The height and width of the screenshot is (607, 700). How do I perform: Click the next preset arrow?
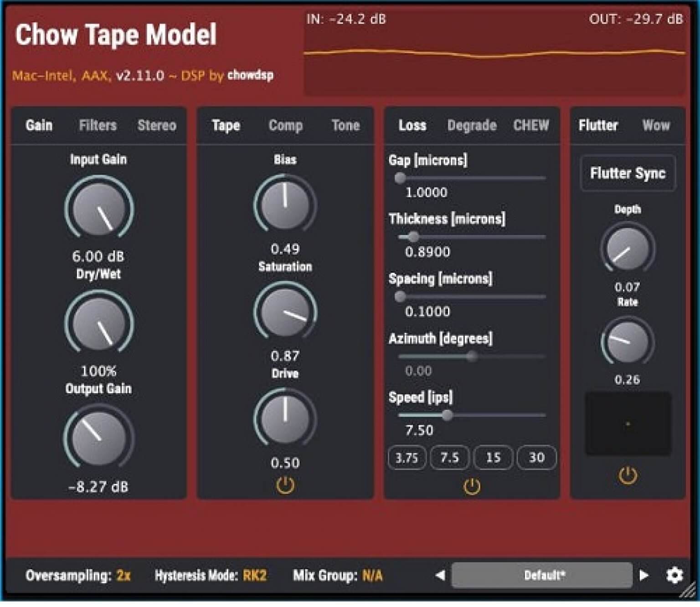click(x=643, y=575)
